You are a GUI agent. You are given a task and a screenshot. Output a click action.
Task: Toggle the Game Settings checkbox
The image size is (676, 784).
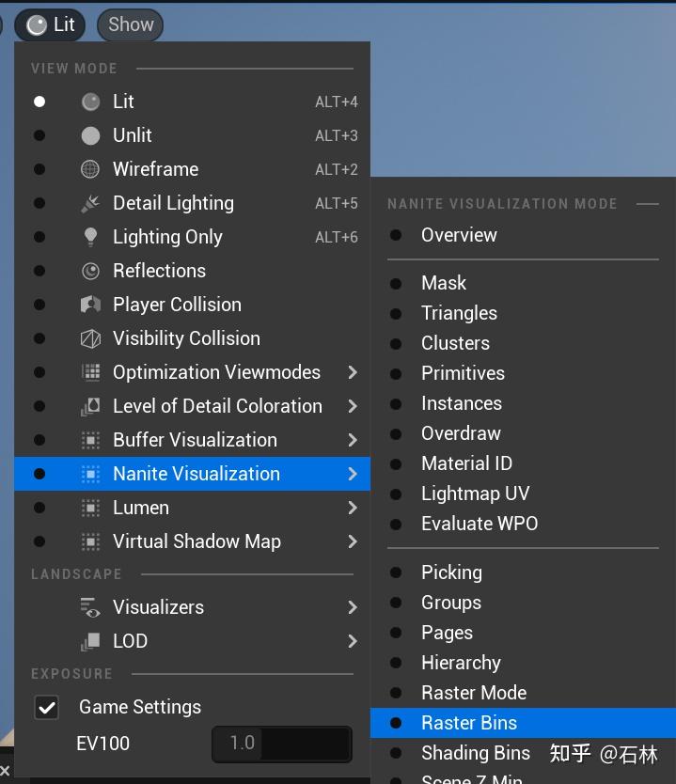tap(46, 707)
